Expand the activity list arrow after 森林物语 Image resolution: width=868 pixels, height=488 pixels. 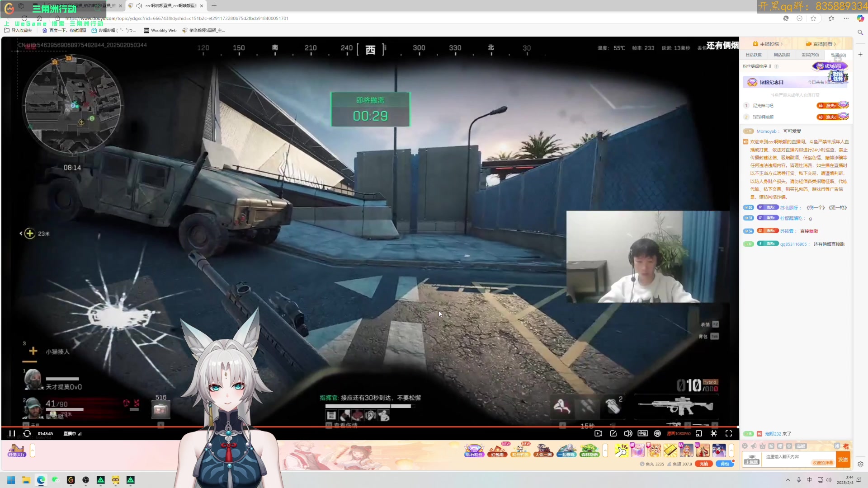point(605,450)
